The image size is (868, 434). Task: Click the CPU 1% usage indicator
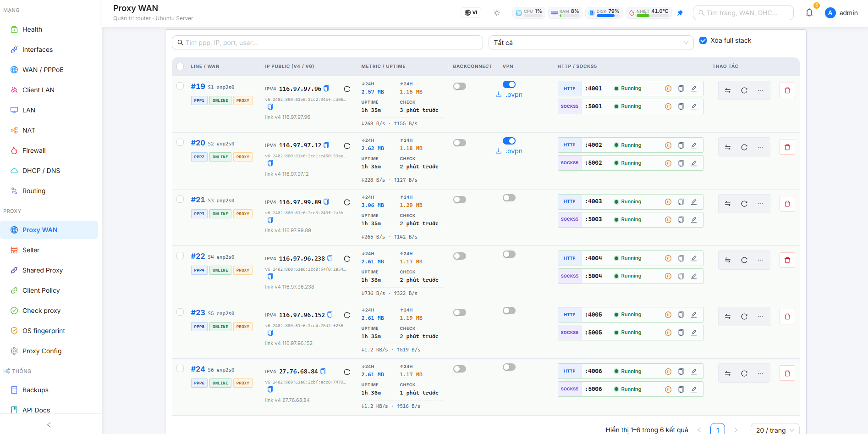528,13
